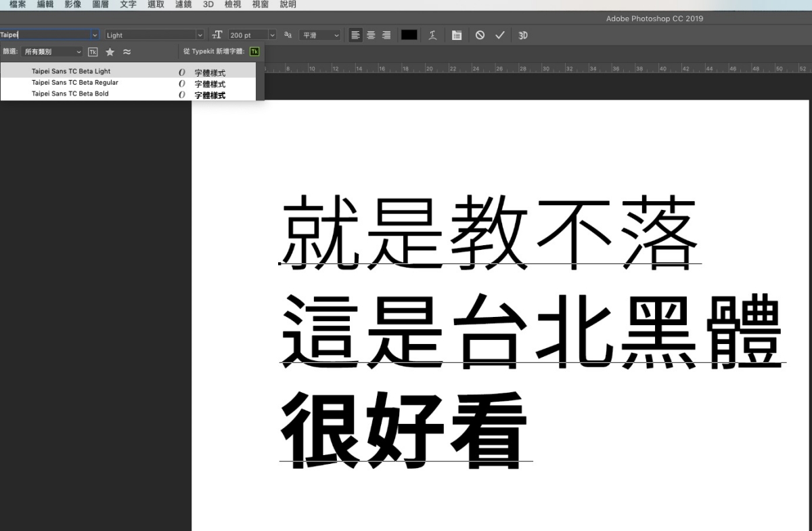Select Taipei Sans TC Beta Regular font
The width and height of the screenshot is (812, 531).
(x=74, y=83)
